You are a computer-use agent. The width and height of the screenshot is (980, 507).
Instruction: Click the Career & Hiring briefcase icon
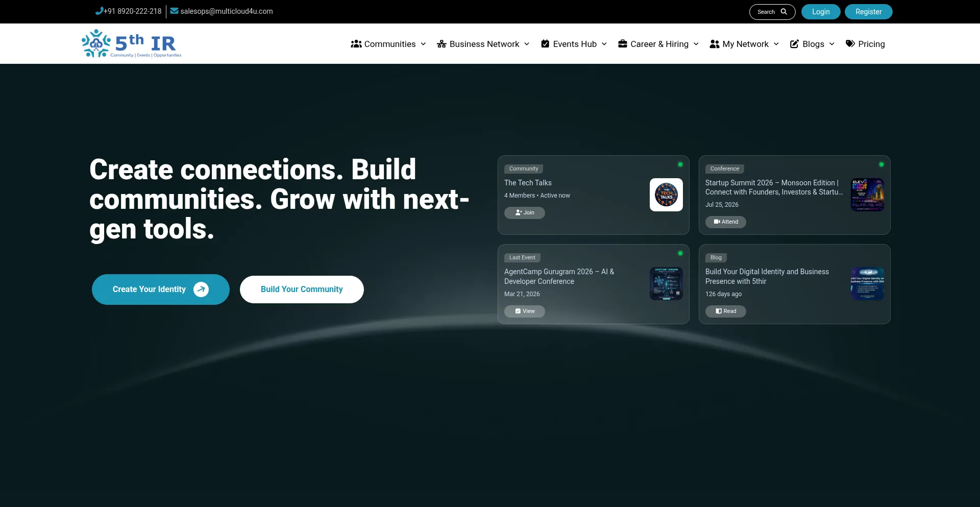[622, 44]
